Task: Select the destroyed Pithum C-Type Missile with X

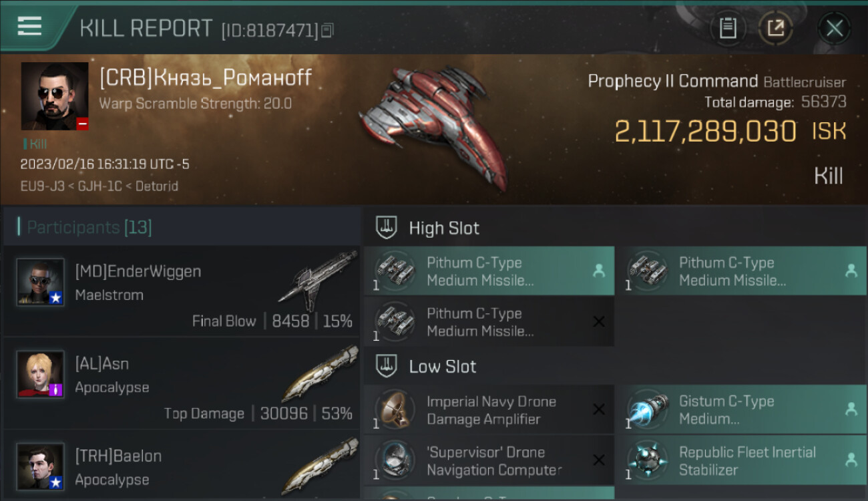Action: pyautogui.click(x=489, y=322)
